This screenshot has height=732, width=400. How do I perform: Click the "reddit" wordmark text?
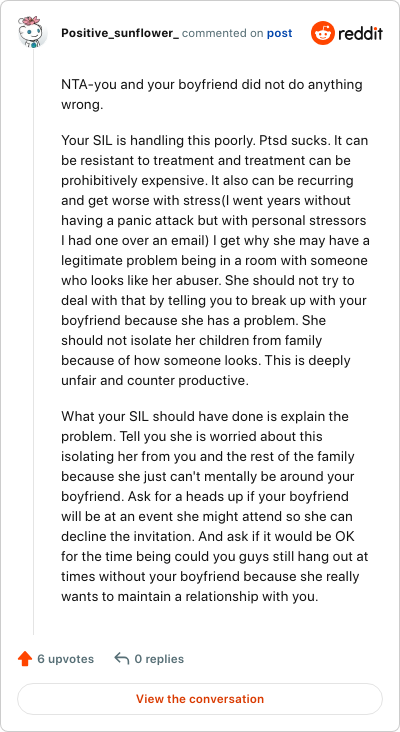360,33
